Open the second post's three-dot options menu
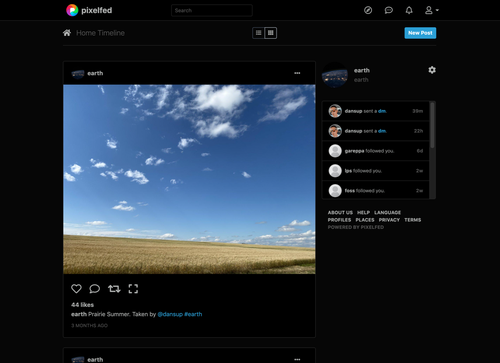500x363 pixels. [297, 359]
